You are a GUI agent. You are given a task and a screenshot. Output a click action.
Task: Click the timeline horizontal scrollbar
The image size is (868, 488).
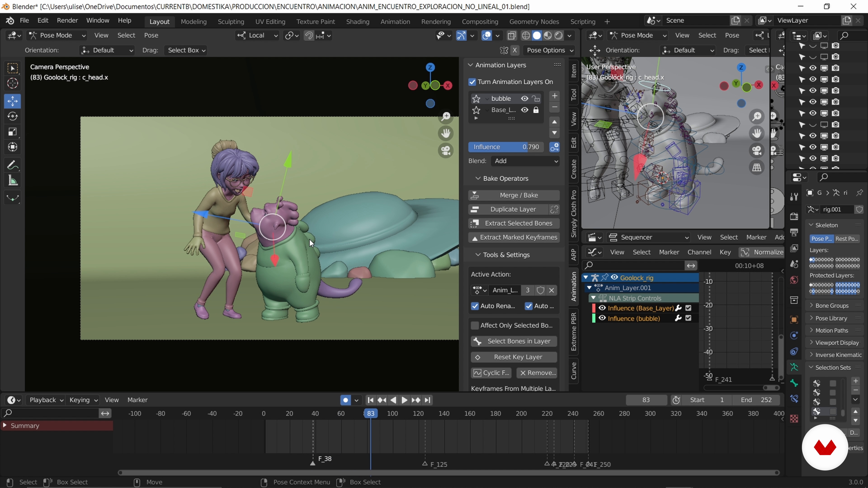click(x=448, y=473)
